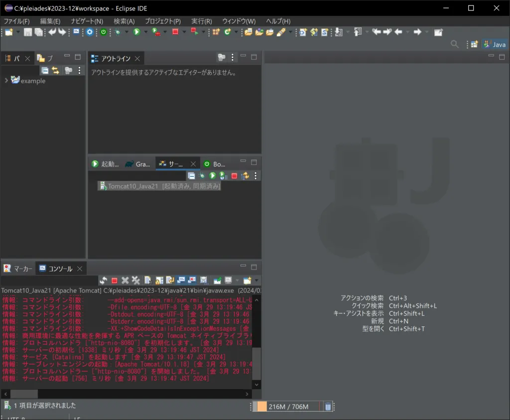The image size is (510, 420).
Task: Select the Java perspective button
Action: [495, 44]
